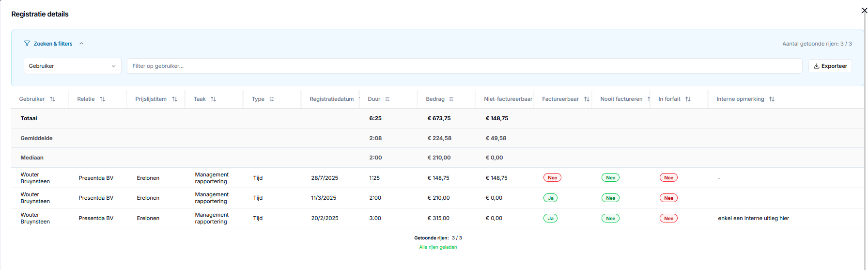Sort by Factureerbaar column arrows
The width and height of the screenshot is (868, 270).
pyautogui.click(x=587, y=99)
